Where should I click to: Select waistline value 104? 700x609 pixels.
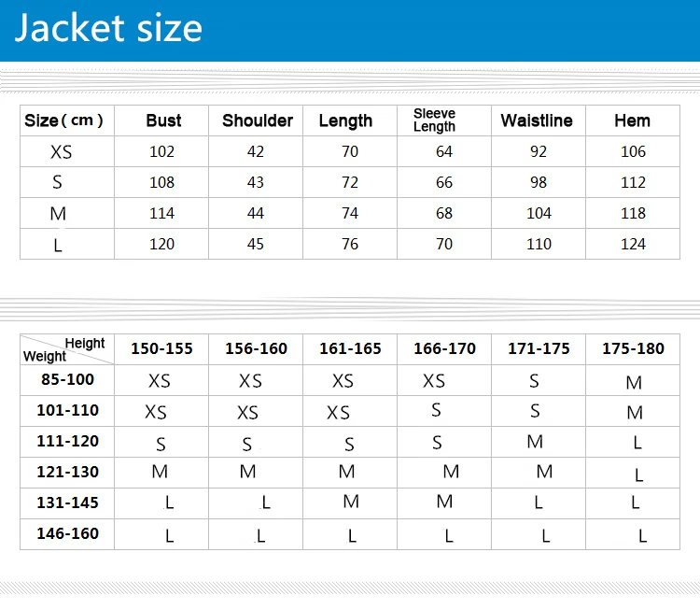[539, 213]
